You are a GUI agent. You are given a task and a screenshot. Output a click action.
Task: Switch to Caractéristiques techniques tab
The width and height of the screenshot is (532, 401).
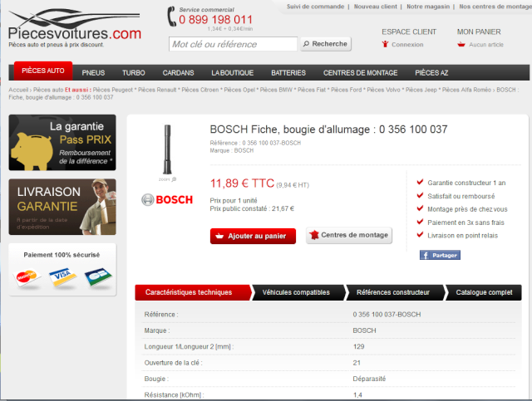point(193,292)
